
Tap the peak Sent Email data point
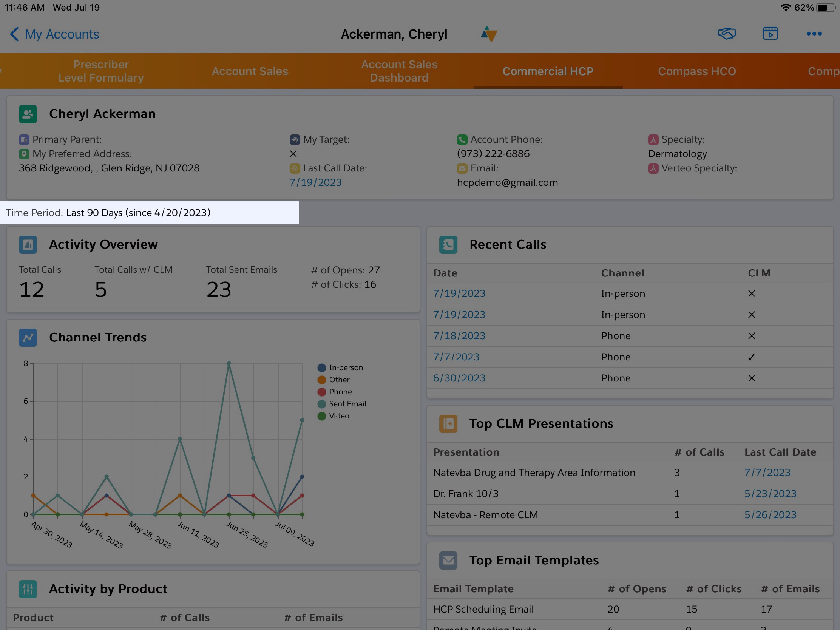tap(229, 363)
